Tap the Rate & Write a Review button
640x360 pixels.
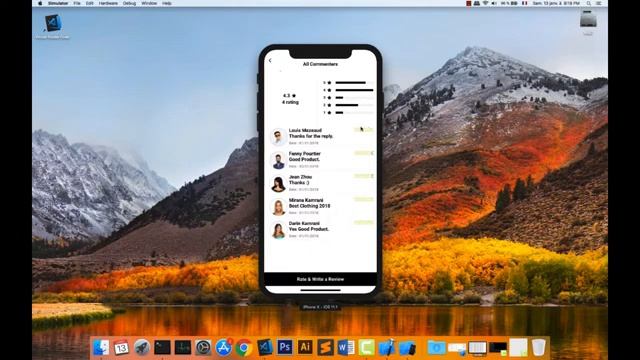[x=320, y=279]
